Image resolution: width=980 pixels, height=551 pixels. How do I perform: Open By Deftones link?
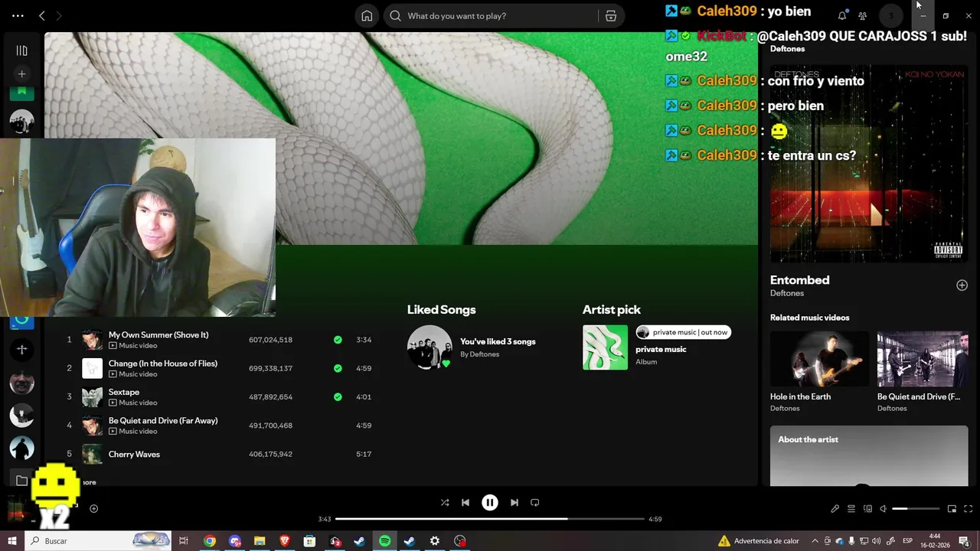pyautogui.click(x=479, y=354)
